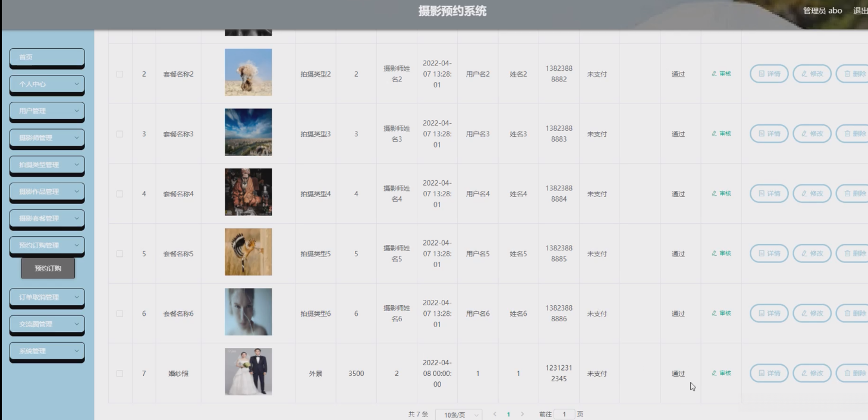View 详情 for row 套餐名称3

pos(769,134)
